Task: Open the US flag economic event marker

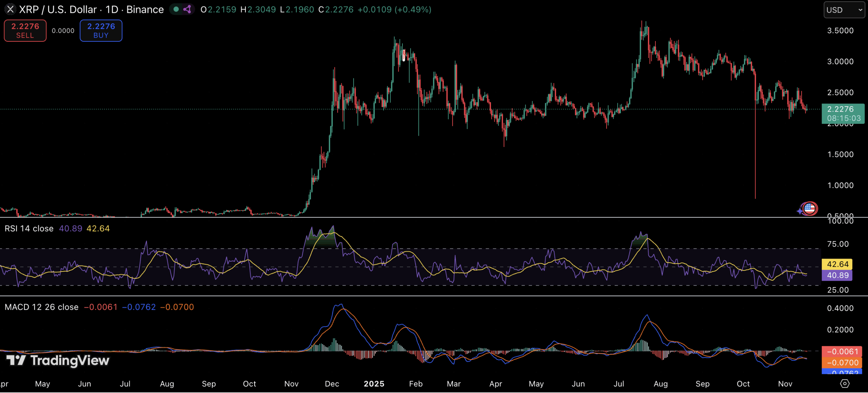Action: click(810, 208)
